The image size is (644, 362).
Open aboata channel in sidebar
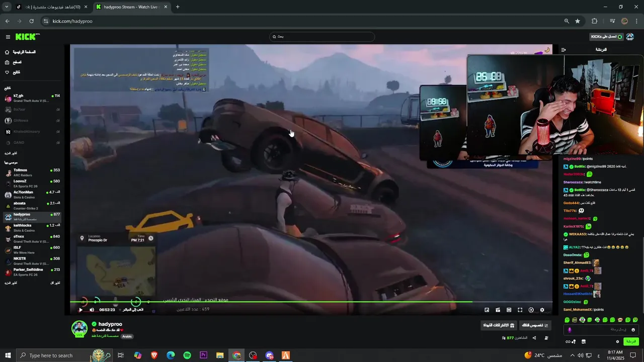click(31, 206)
